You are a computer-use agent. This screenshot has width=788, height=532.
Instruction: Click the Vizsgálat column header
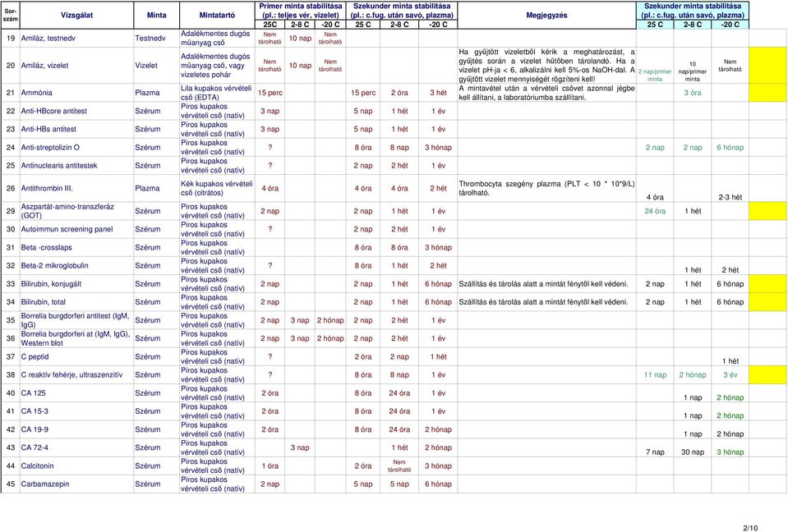tap(77, 15)
